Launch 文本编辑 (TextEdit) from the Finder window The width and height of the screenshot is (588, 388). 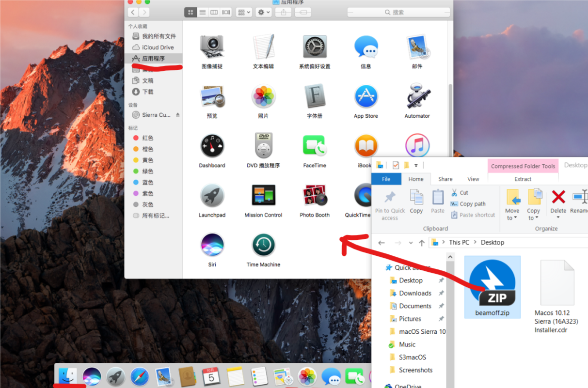coord(263,47)
